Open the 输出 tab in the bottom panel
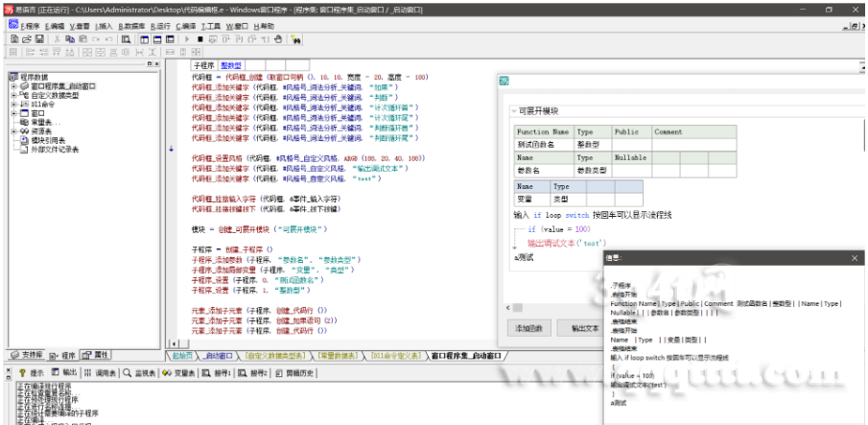Screen dimensions: 868x425 coord(64,373)
